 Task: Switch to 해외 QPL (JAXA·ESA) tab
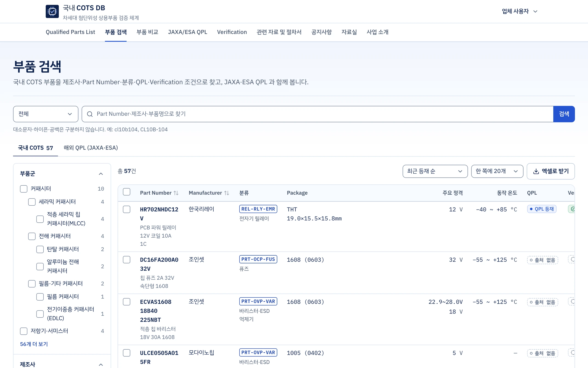pos(91,148)
